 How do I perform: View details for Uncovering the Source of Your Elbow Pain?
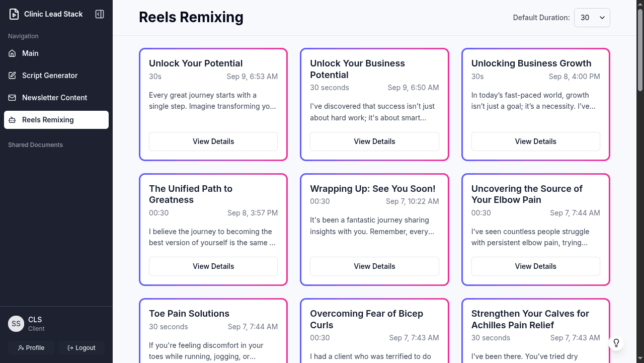535,266
